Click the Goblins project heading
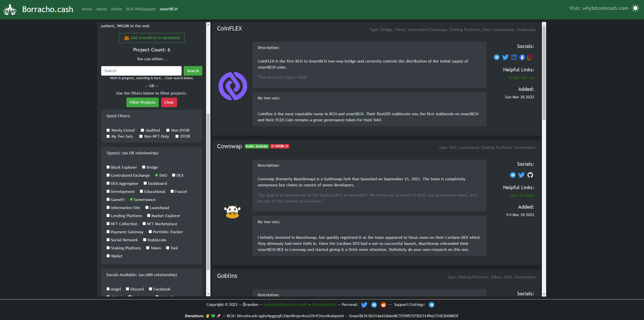The height and width of the screenshot is (320, 644). point(227,276)
